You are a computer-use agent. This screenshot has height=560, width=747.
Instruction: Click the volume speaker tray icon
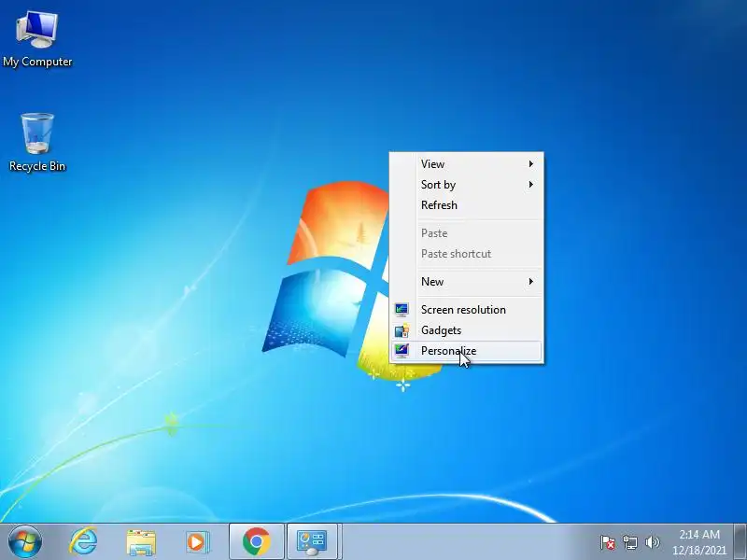click(652, 542)
